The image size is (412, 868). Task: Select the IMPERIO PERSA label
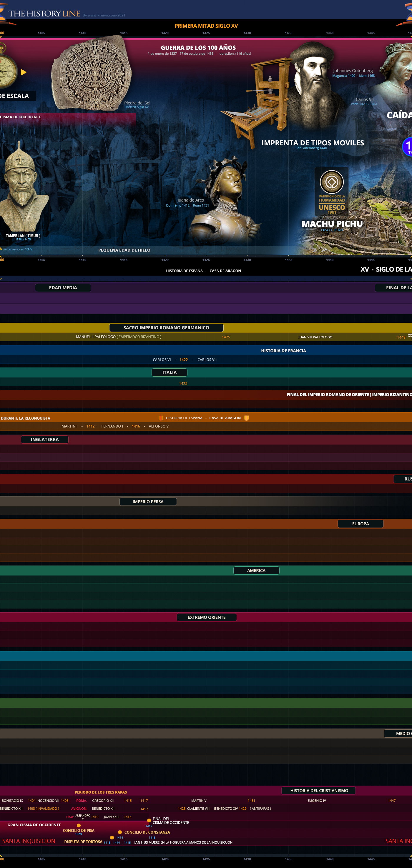point(148,502)
